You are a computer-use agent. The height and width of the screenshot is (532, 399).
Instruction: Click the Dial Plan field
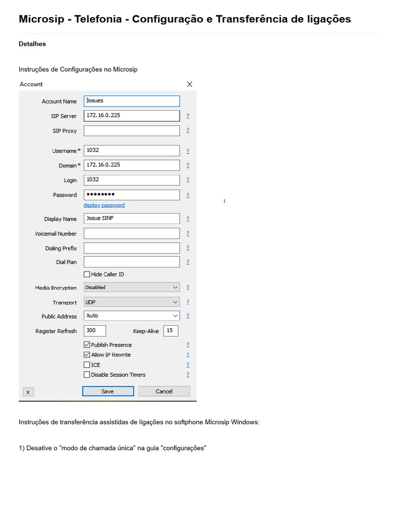[x=131, y=262]
